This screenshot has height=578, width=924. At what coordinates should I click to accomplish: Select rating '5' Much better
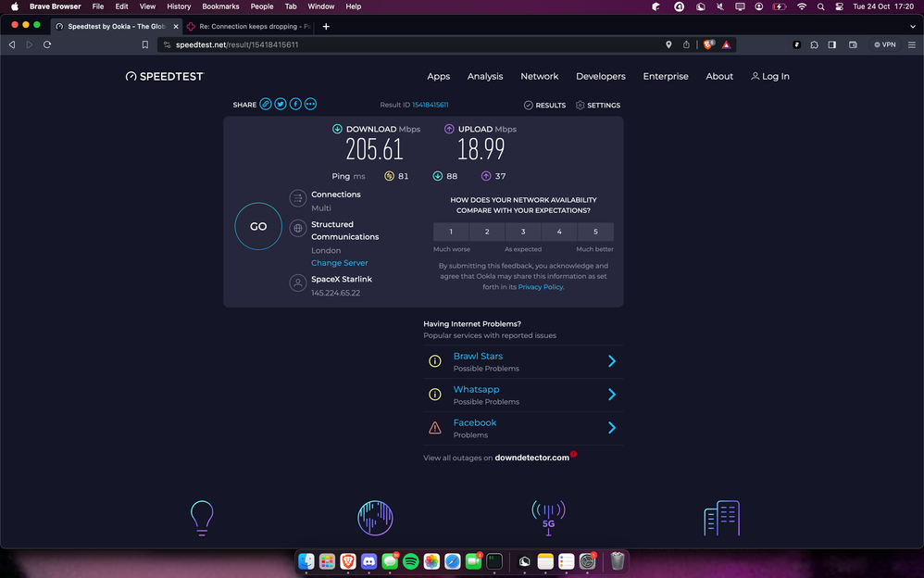tap(595, 232)
